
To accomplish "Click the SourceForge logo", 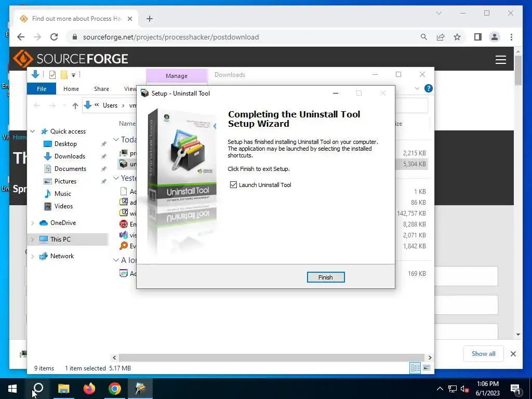I will 71,59.
